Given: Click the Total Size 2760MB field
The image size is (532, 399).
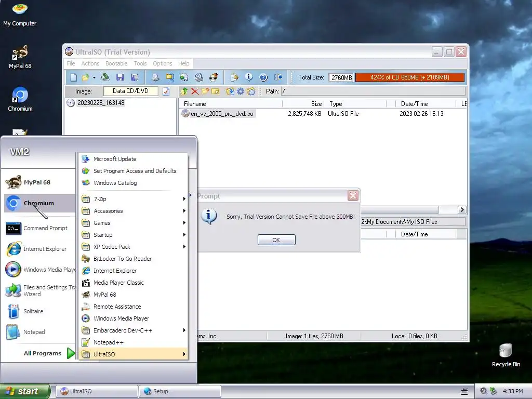Looking at the screenshot, I should (x=341, y=77).
